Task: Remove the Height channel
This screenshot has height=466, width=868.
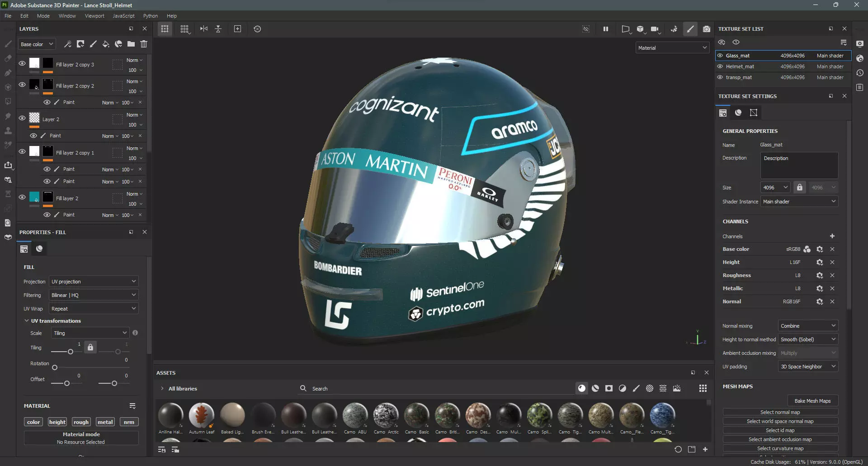Action: [x=832, y=262]
